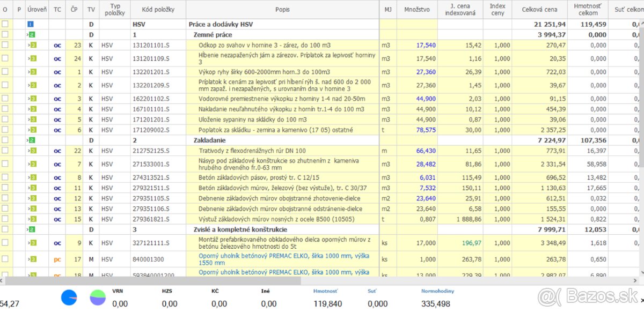Click the green-purple pie chart icon
644x312 pixels.
click(x=97, y=297)
